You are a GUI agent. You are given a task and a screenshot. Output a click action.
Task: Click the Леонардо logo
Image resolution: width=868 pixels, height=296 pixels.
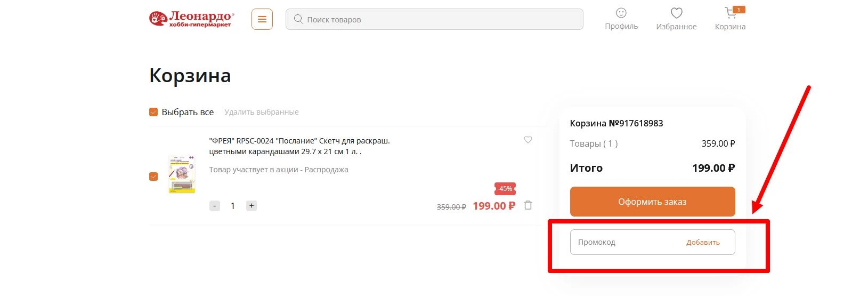coord(191,19)
